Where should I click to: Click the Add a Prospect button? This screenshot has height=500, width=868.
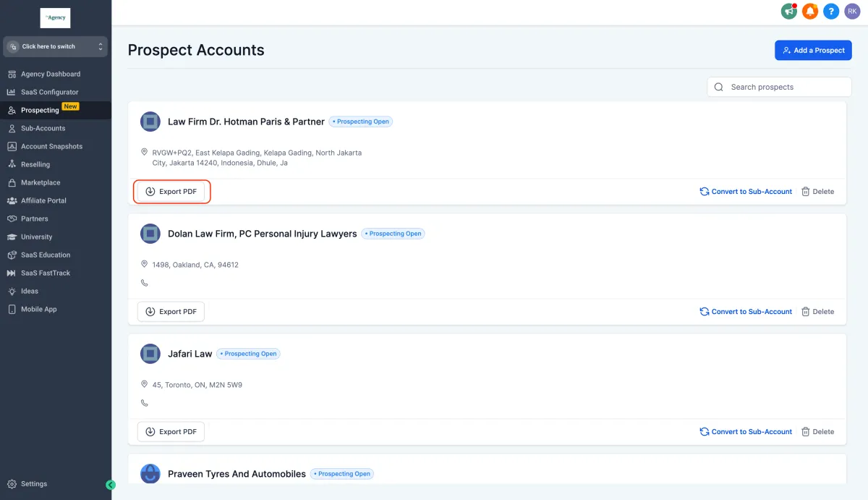click(x=813, y=51)
